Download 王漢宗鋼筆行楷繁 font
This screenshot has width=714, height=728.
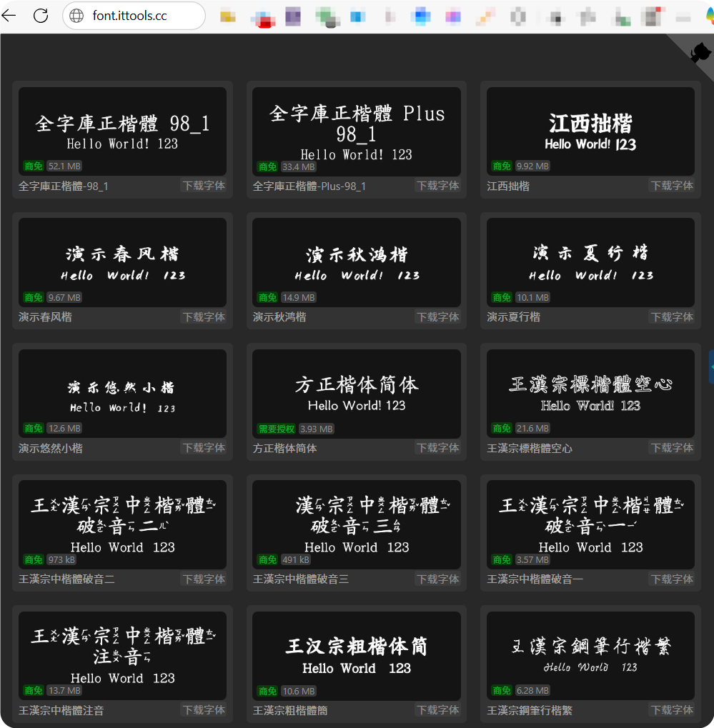tap(672, 710)
